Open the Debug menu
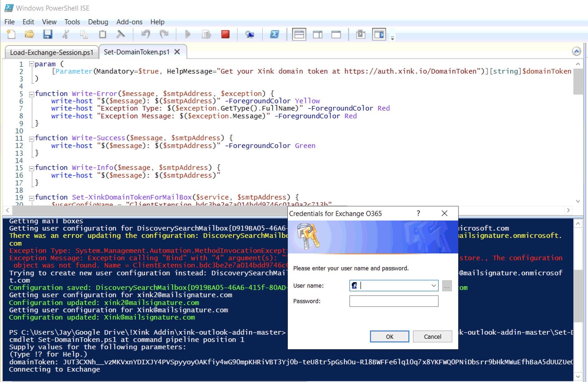 (98, 22)
